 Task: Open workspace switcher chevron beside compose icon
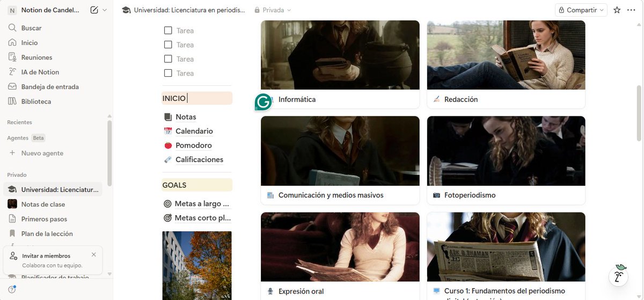point(105,10)
